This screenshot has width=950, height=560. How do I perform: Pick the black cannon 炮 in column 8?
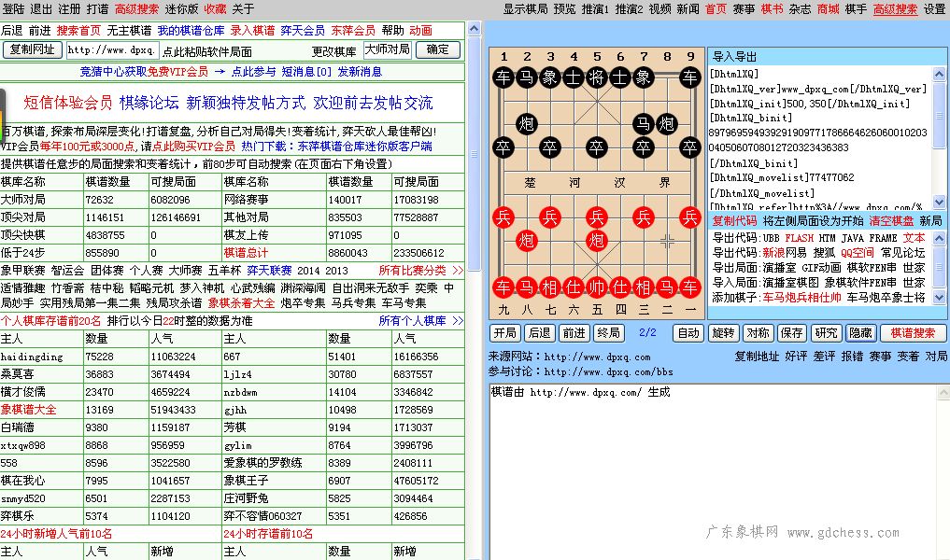tap(666, 123)
